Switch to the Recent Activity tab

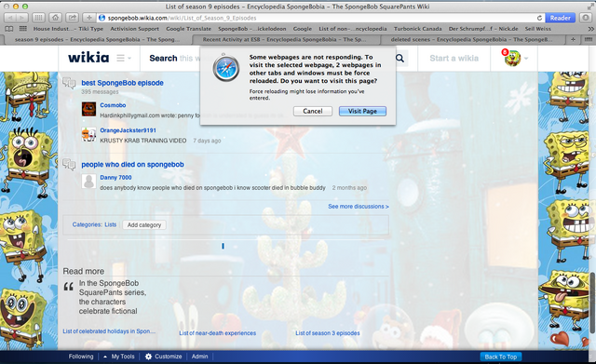(284, 39)
